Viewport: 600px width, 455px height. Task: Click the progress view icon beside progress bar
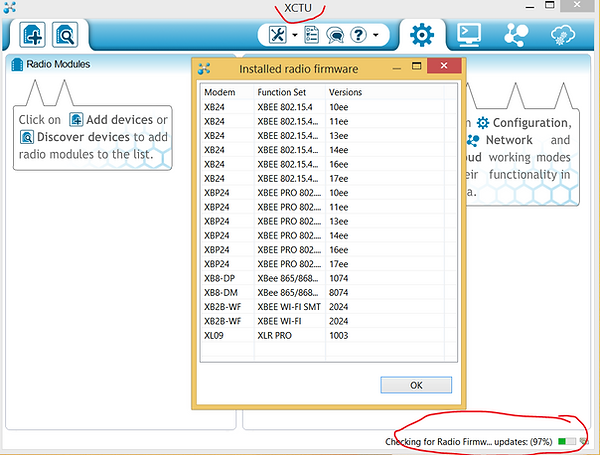pos(584,441)
